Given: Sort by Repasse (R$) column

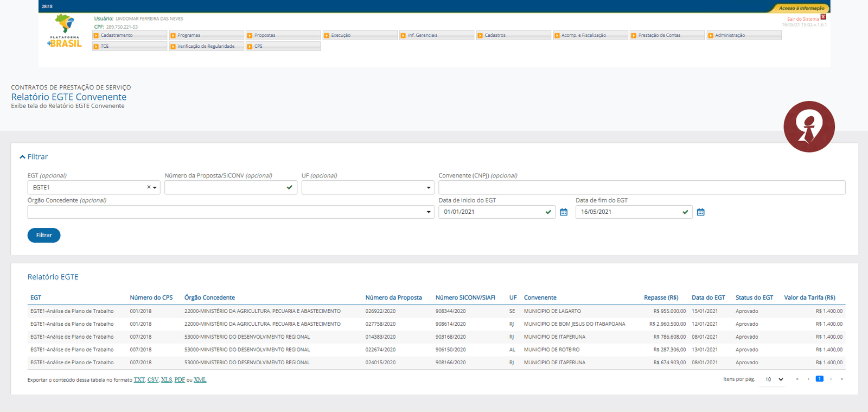Looking at the screenshot, I should click(x=661, y=297).
